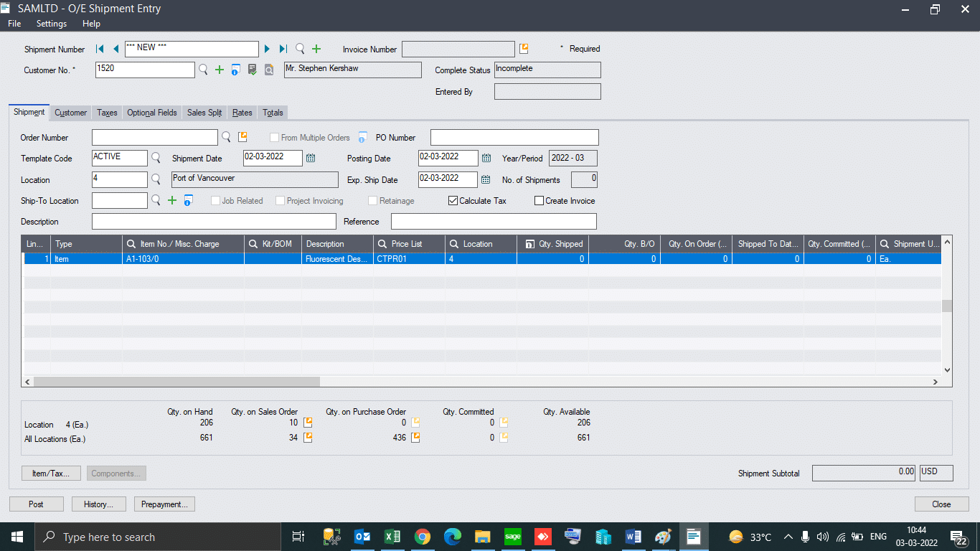The height and width of the screenshot is (551, 980).
Task: Open the Posting Date calendar picker
Action: pos(485,158)
